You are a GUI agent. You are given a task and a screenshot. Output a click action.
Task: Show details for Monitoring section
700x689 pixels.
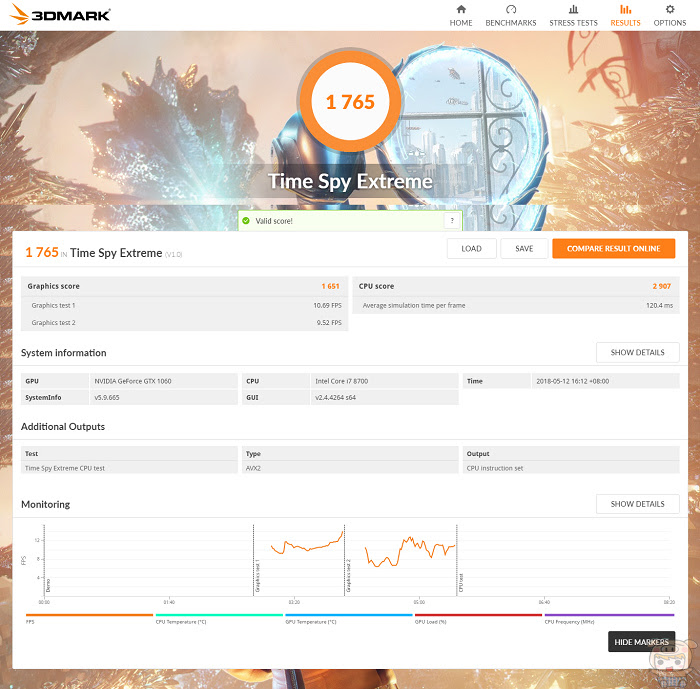click(638, 504)
